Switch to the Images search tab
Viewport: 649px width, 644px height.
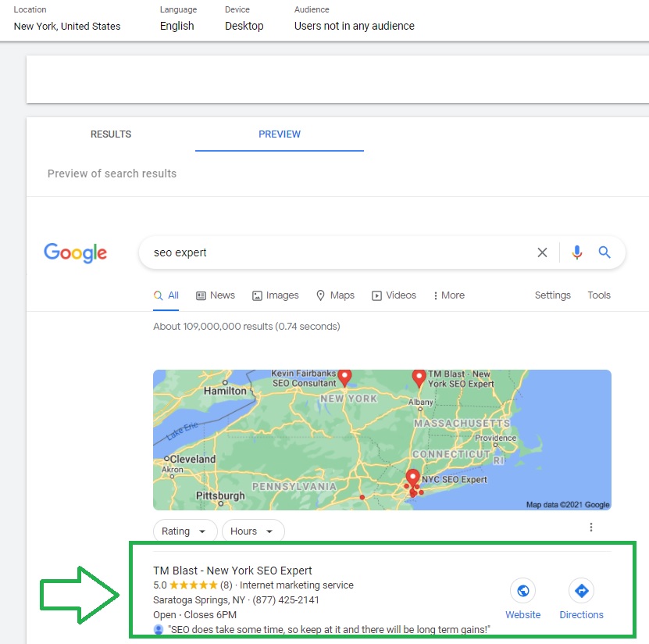pos(275,295)
